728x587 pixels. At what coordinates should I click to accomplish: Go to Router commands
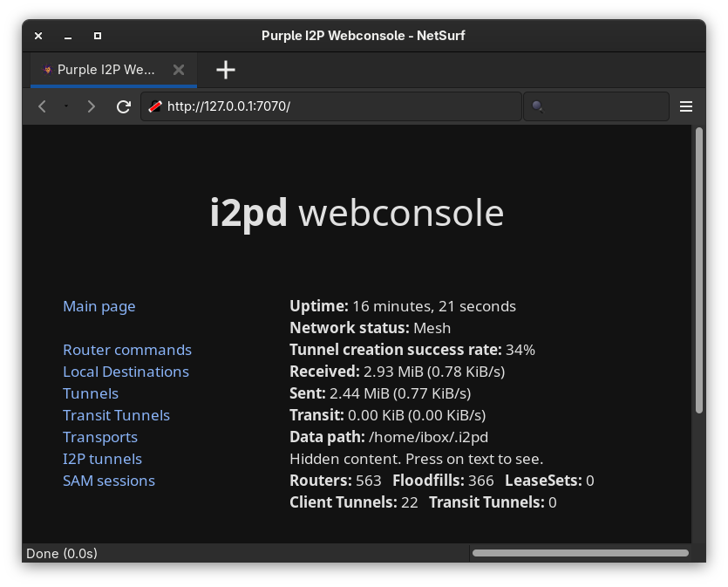point(127,350)
